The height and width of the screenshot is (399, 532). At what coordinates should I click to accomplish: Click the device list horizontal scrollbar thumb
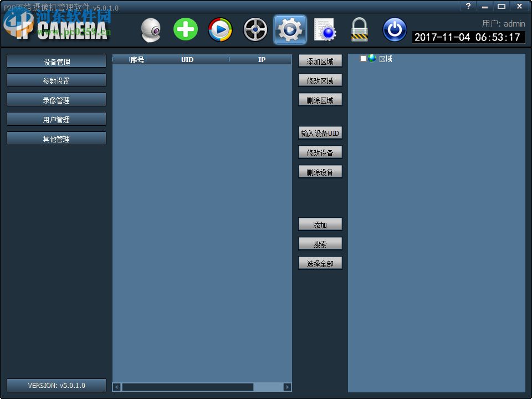[188, 387]
